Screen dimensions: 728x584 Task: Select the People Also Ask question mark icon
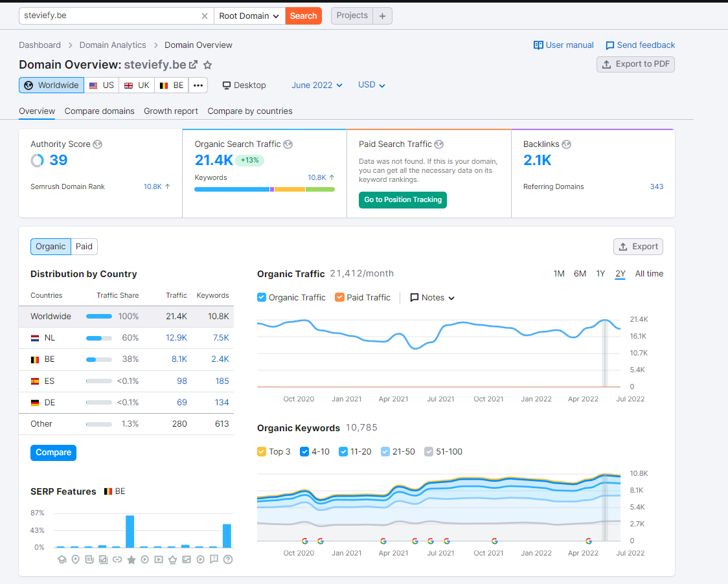click(x=228, y=559)
